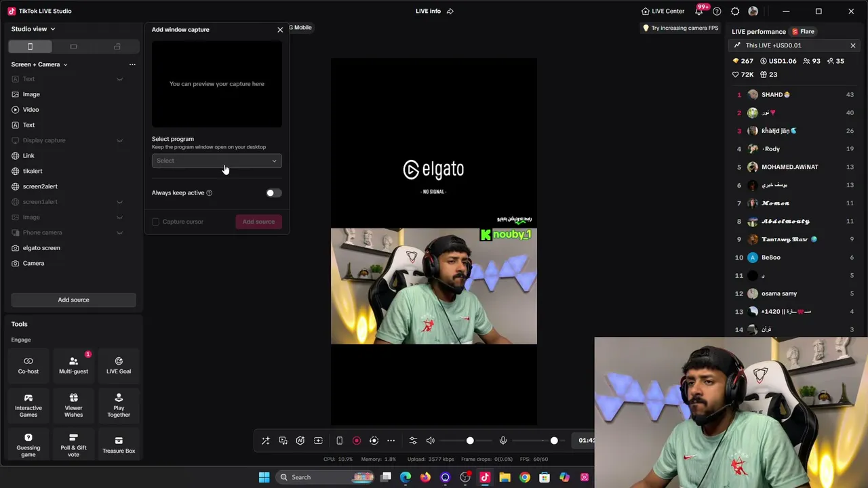Click the Always keep active help icon
The width and height of the screenshot is (868, 488).
click(x=209, y=193)
